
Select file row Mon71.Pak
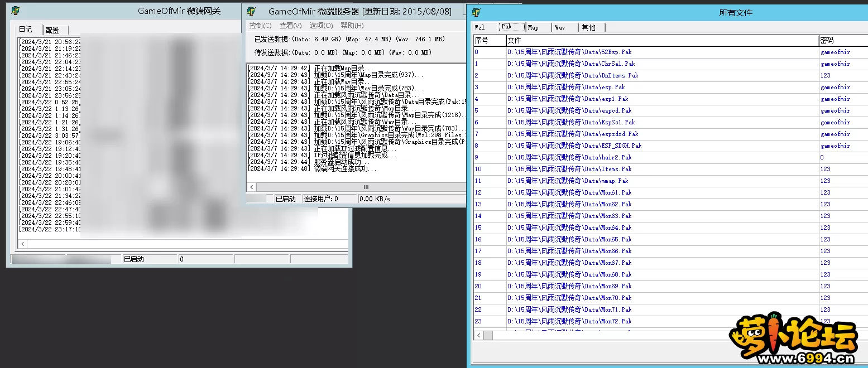(670, 309)
